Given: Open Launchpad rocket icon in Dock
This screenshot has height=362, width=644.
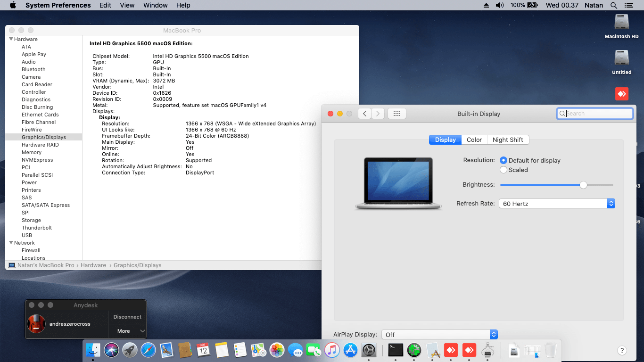Looking at the screenshot, I should [x=130, y=350].
